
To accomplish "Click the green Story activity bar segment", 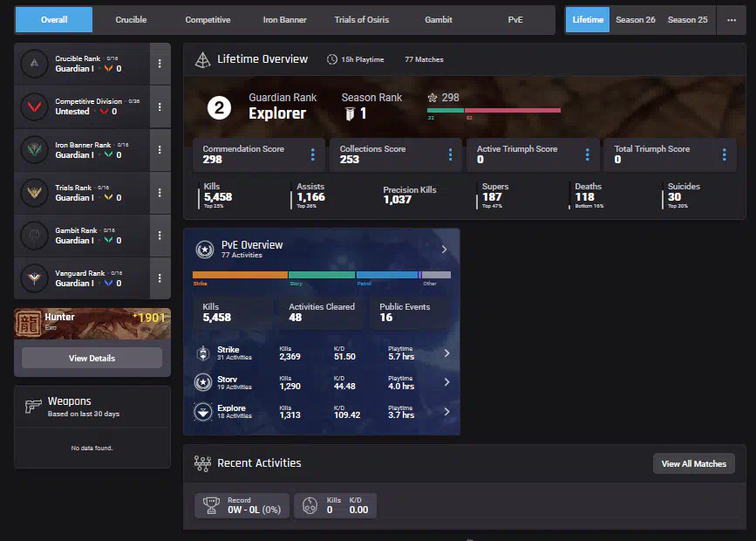I will (322, 275).
